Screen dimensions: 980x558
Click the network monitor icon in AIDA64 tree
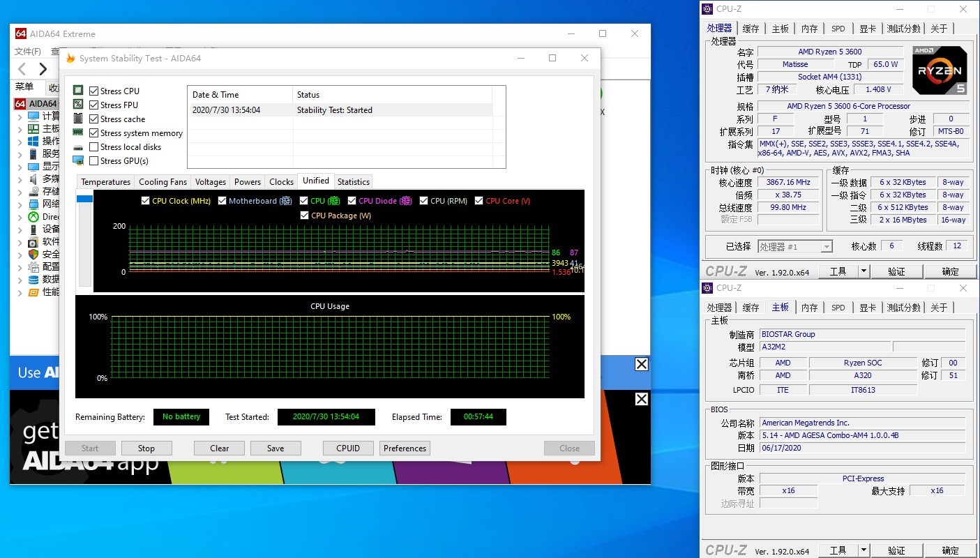click(x=33, y=204)
